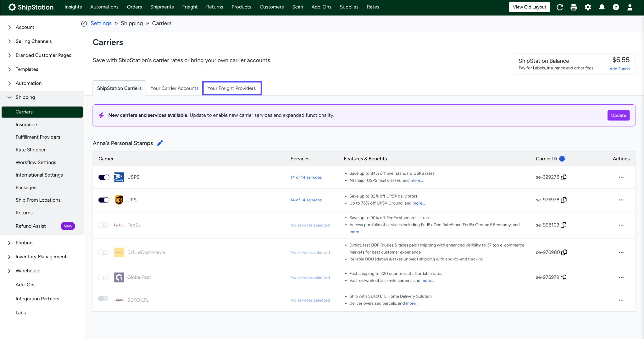644x339 pixels.
Task: Open the Rates menu in top navigation
Action: pos(373,7)
